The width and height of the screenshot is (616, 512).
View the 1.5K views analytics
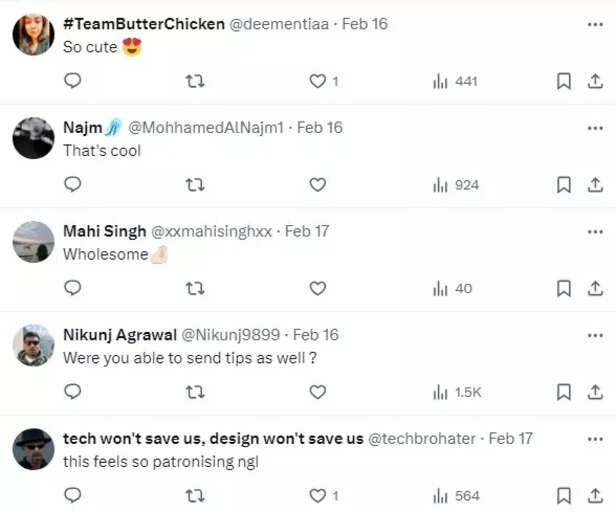pos(455,392)
